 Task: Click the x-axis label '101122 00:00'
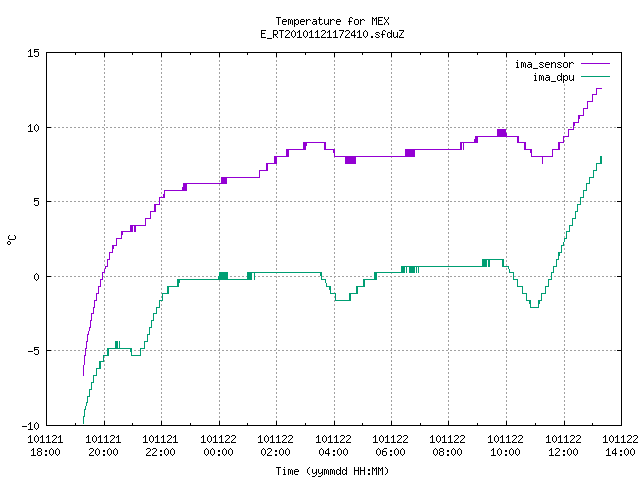(218, 446)
